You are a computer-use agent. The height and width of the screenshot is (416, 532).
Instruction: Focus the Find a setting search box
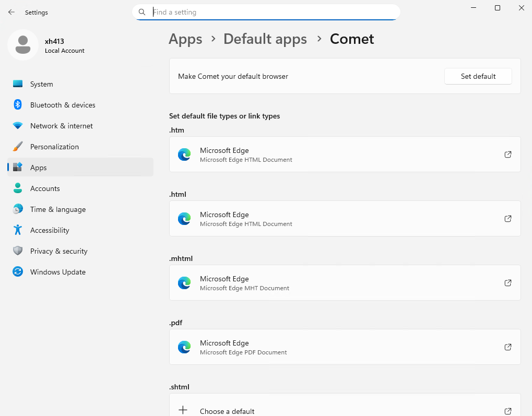[x=271, y=12]
